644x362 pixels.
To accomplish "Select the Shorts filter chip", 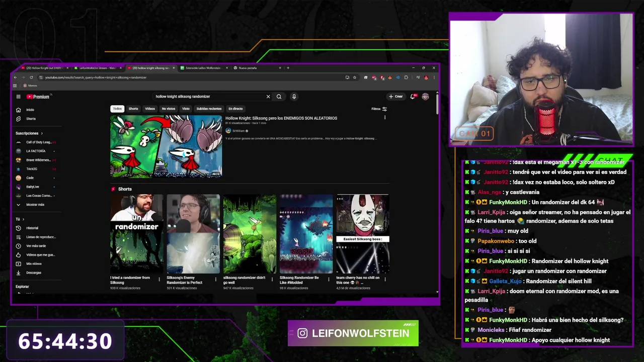I will (133, 109).
